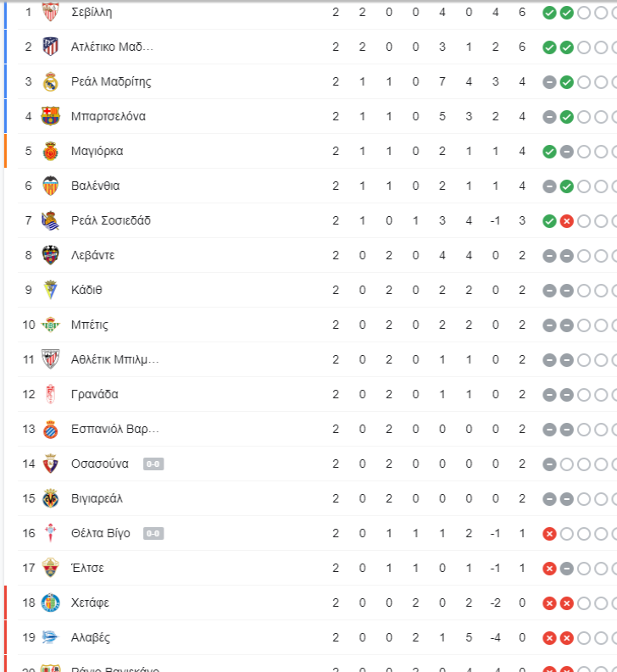Select the Espanyol team badge

pyautogui.click(x=51, y=429)
